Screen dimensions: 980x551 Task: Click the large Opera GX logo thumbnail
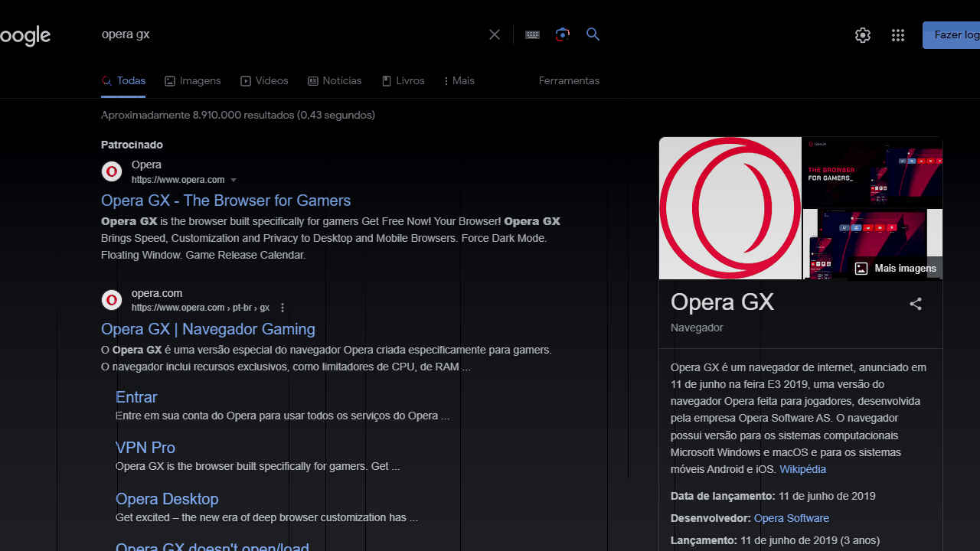730,208
